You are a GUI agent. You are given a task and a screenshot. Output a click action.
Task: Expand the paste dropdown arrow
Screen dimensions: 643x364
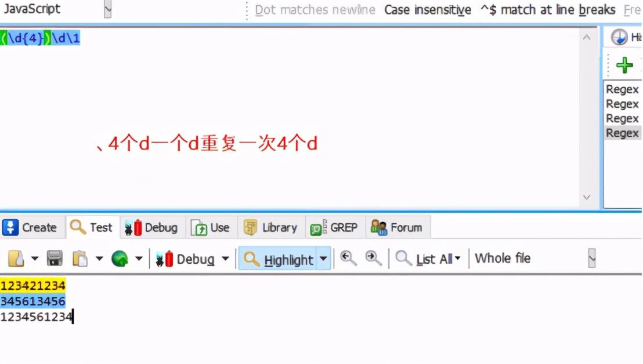[x=99, y=259]
